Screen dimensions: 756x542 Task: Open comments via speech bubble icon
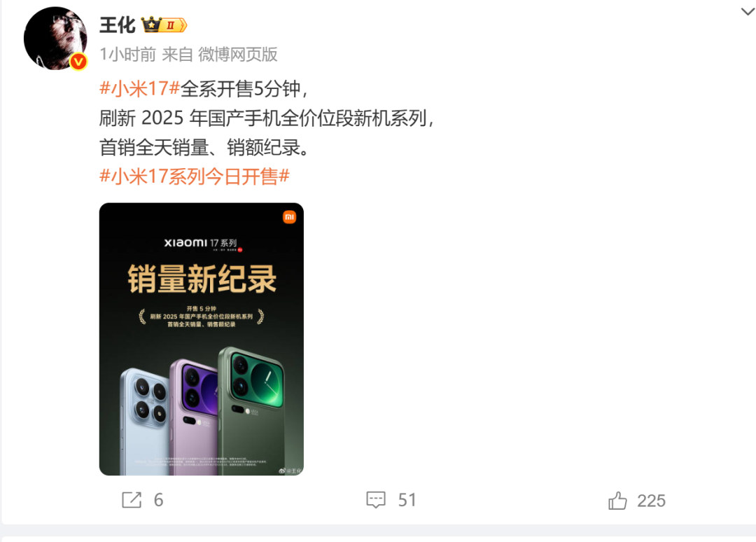click(x=376, y=500)
